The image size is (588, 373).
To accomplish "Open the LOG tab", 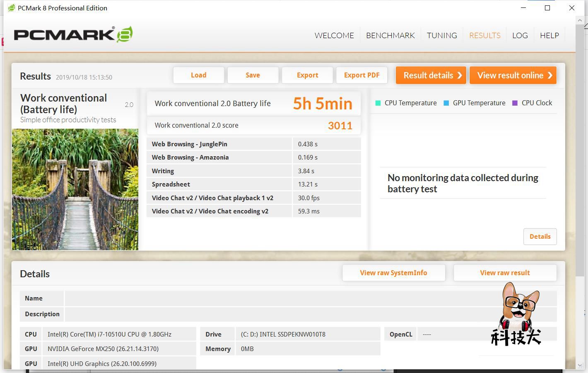I will point(520,36).
